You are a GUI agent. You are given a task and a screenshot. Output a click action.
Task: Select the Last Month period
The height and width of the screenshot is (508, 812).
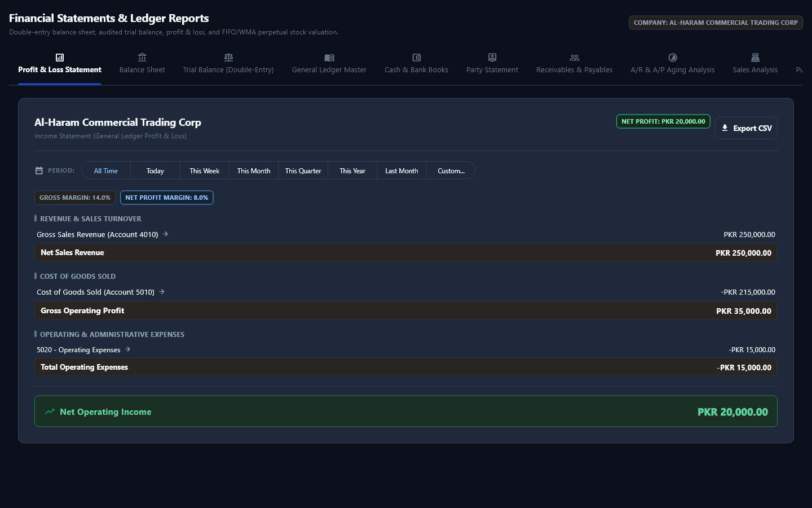tap(401, 170)
